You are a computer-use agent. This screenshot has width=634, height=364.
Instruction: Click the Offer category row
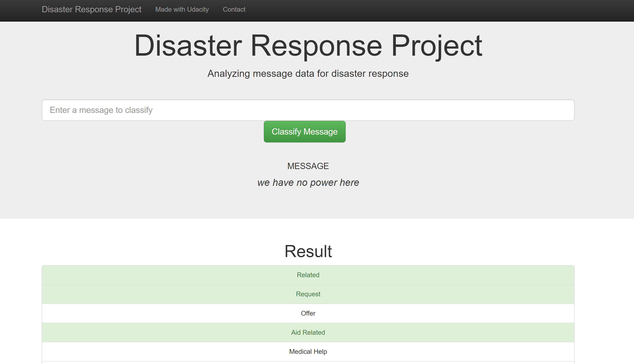(308, 313)
